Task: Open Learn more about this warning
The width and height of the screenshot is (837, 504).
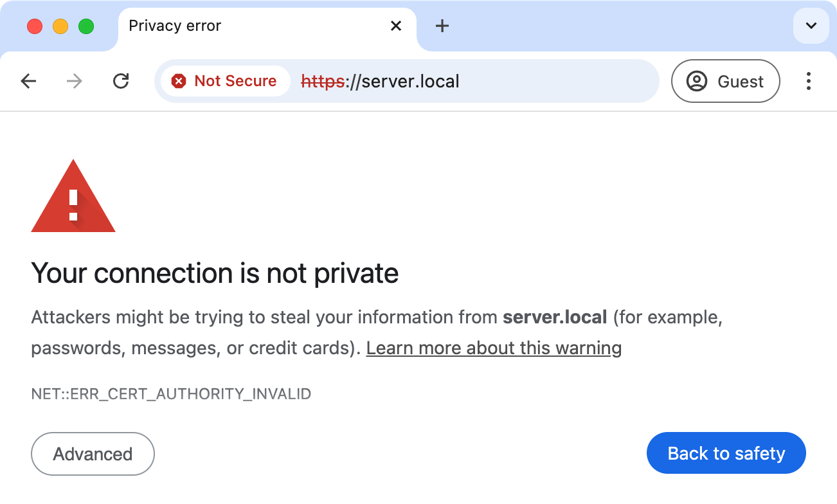Action: (x=494, y=348)
